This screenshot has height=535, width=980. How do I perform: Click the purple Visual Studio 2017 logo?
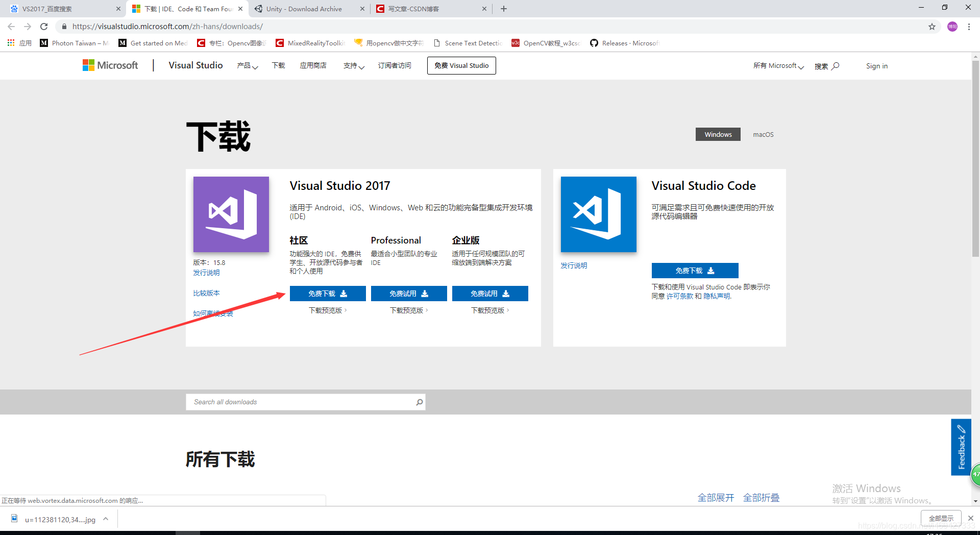[231, 214]
